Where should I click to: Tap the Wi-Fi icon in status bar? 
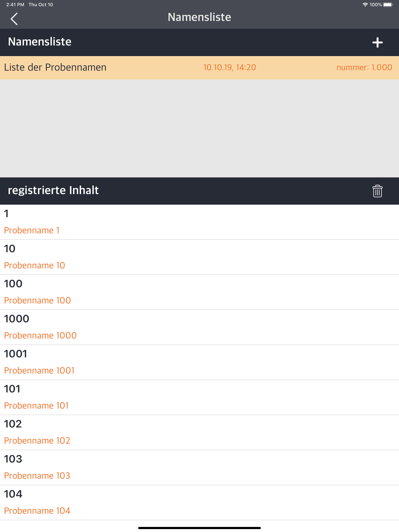point(365,5)
